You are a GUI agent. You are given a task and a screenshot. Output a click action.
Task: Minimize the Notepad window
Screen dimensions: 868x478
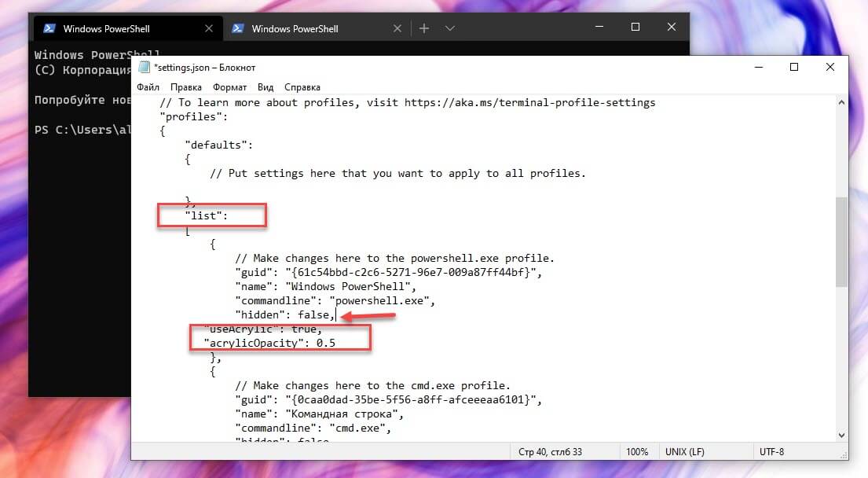[759, 67]
